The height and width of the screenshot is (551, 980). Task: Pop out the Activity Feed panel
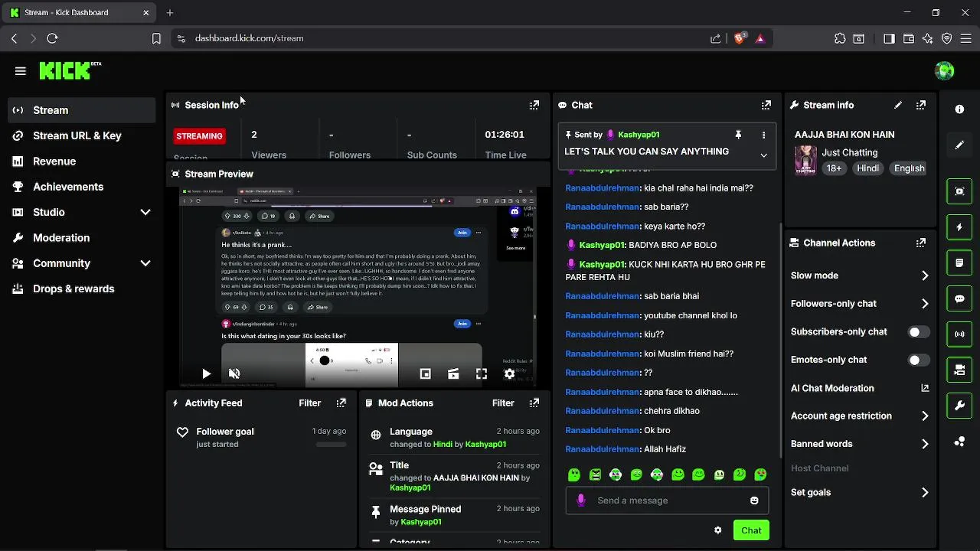point(341,403)
